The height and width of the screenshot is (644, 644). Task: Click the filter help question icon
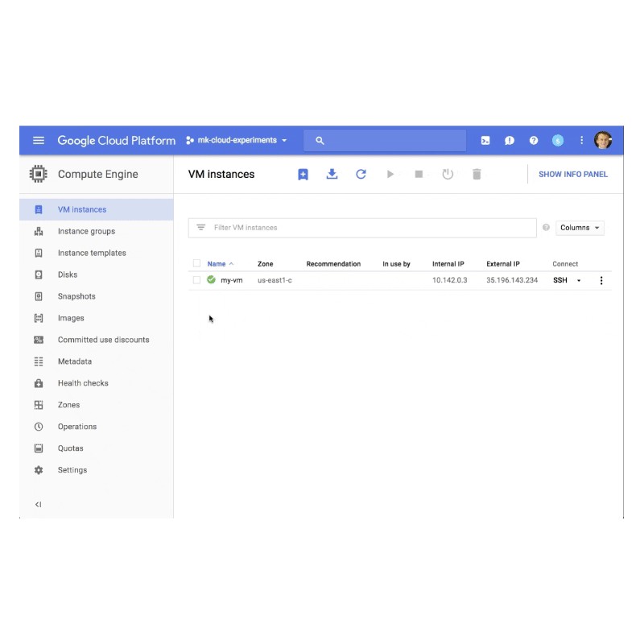tap(546, 228)
